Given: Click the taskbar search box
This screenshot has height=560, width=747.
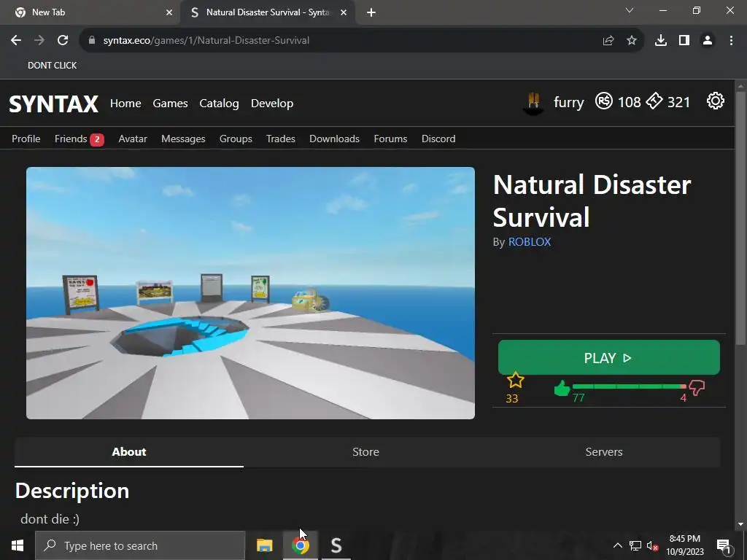Looking at the screenshot, I should (140, 545).
